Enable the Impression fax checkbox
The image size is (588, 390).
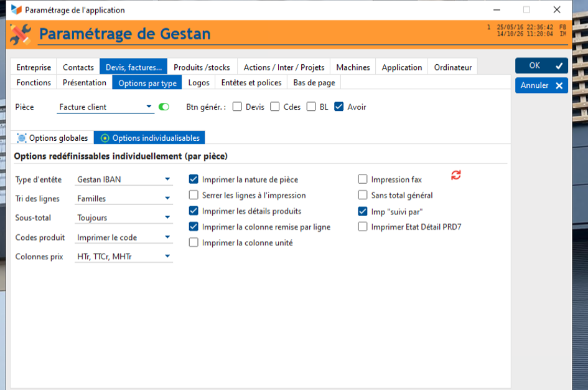click(x=363, y=179)
